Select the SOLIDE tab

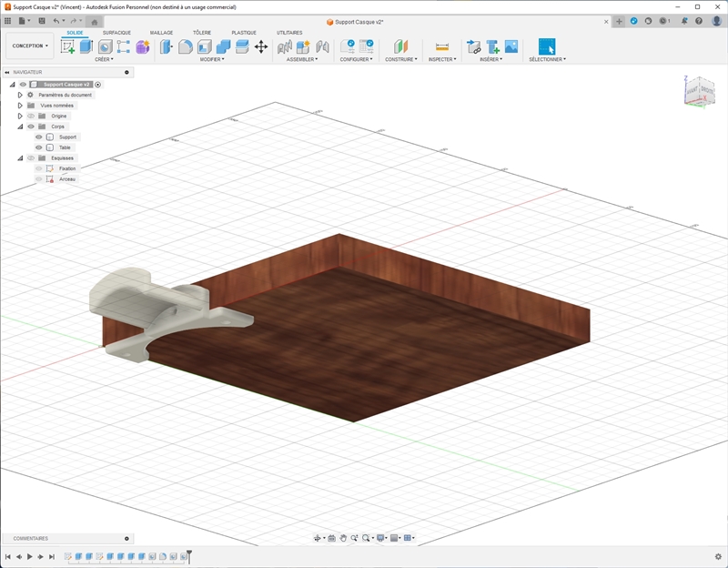[75, 33]
